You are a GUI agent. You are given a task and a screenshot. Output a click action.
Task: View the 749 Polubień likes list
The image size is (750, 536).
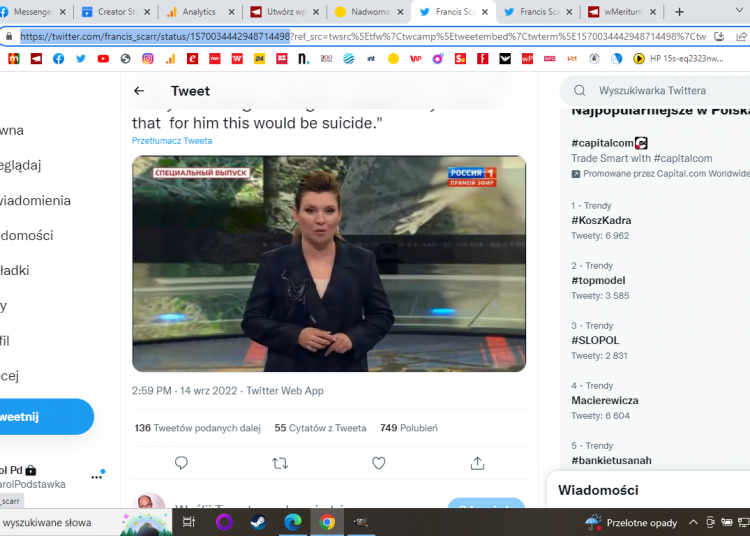click(x=408, y=428)
